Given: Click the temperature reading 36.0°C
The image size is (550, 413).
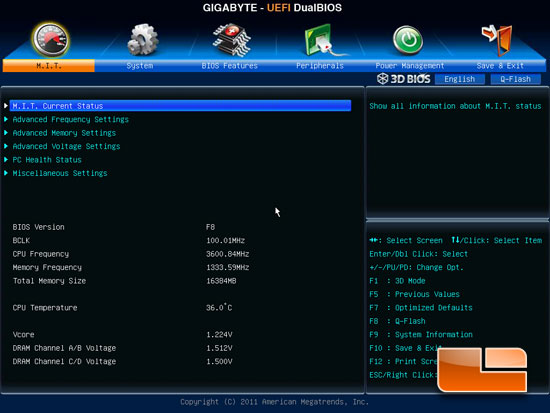Looking at the screenshot, I should [x=219, y=307].
